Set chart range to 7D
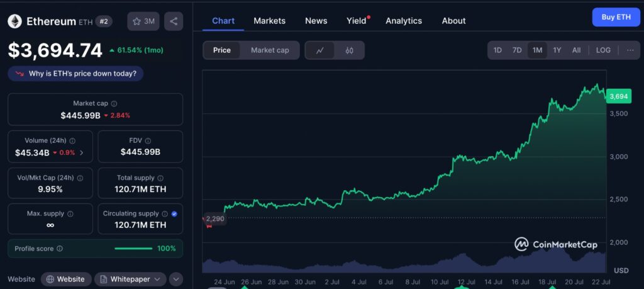The width and height of the screenshot is (644, 289). [517, 50]
